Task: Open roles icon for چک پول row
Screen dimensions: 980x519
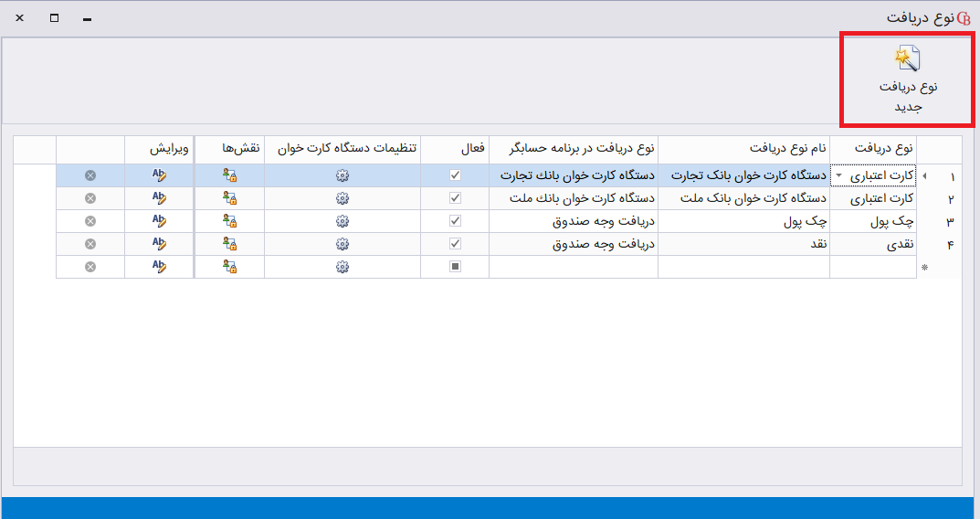Action: click(229, 221)
